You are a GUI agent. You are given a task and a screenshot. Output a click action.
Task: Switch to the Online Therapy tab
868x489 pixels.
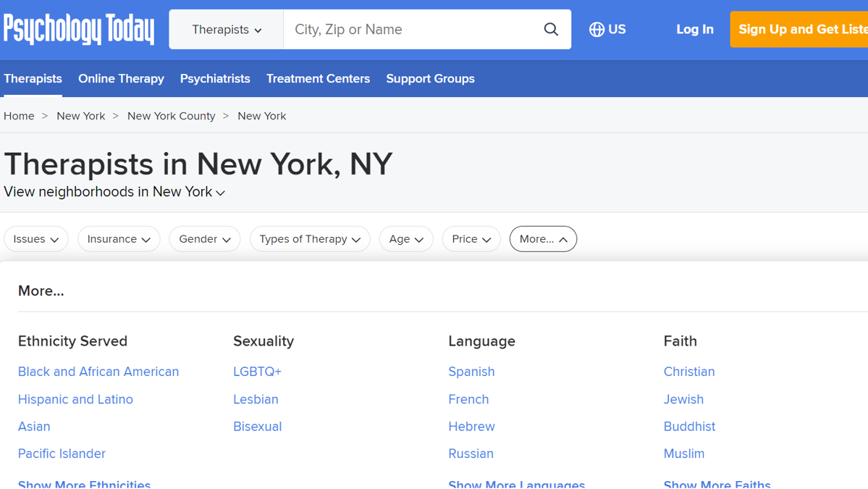(x=121, y=79)
